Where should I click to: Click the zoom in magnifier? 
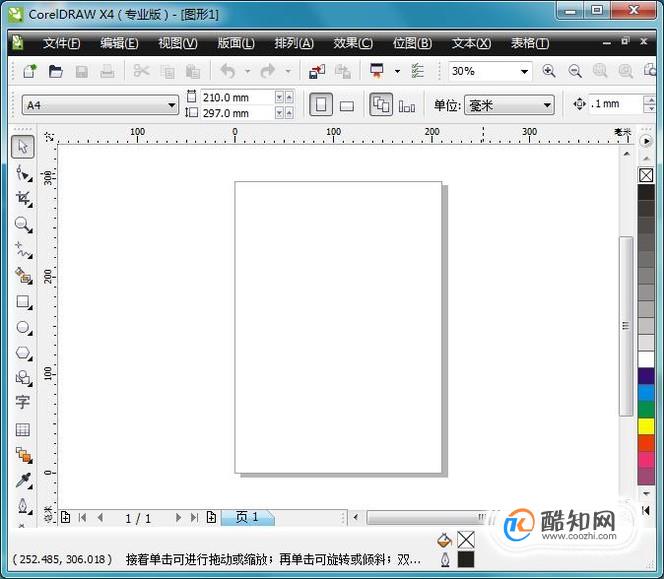tap(549, 71)
